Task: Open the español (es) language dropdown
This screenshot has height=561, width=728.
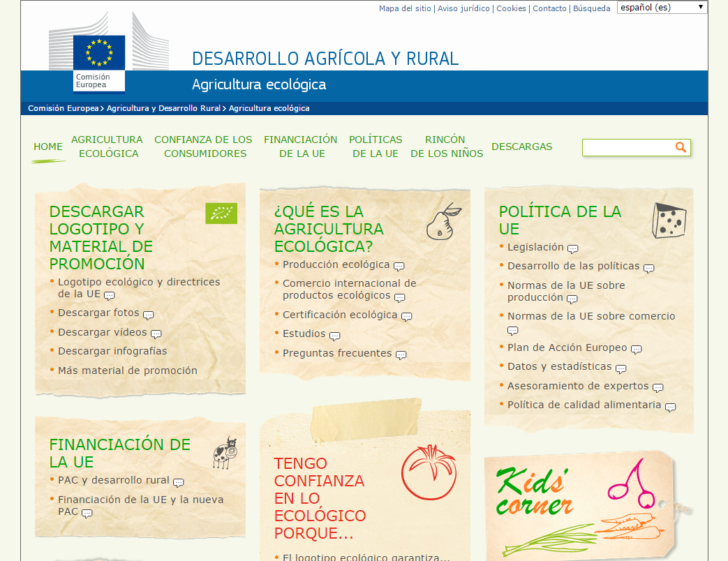Action: pos(662,8)
